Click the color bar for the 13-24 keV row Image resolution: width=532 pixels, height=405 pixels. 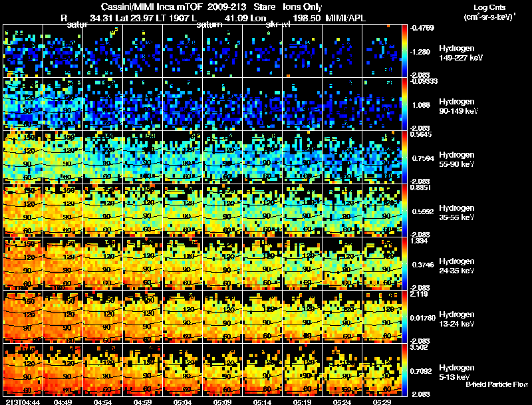404,317
